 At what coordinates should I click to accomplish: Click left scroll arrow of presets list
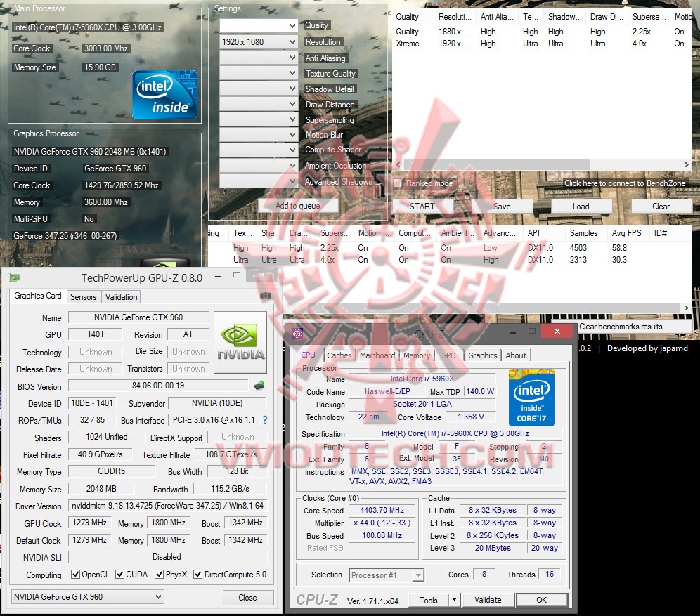pyautogui.click(x=398, y=164)
